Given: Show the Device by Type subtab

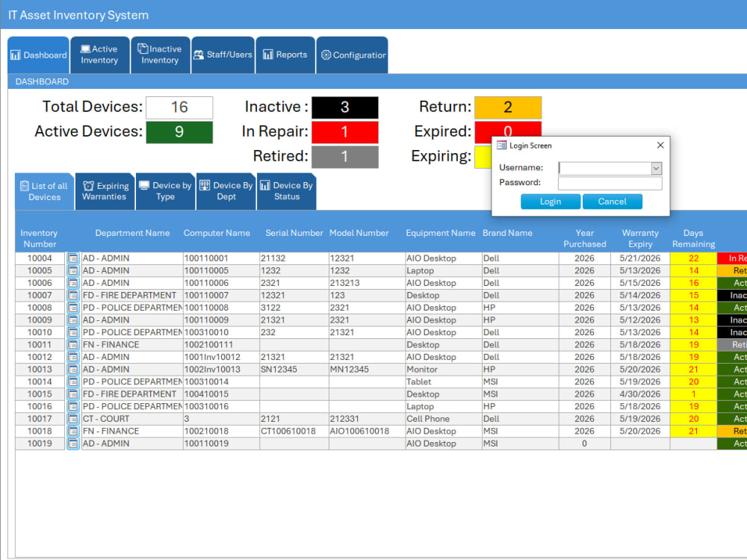Looking at the screenshot, I should click(165, 191).
